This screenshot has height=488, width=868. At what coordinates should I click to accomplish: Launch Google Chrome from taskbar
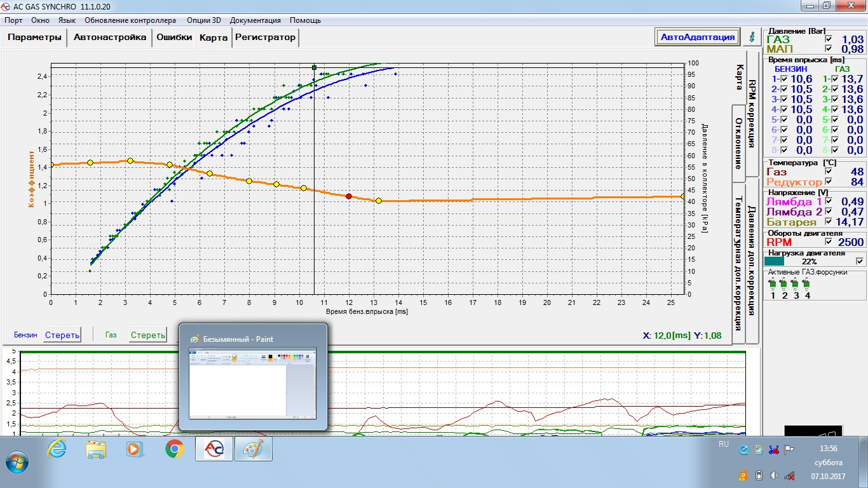(174, 449)
